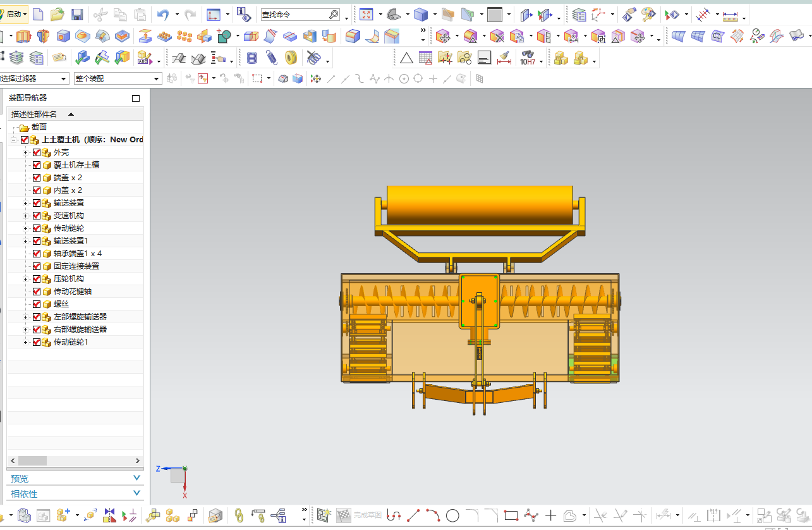Uncheck the 外壳 component checkbox

tap(37, 152)
